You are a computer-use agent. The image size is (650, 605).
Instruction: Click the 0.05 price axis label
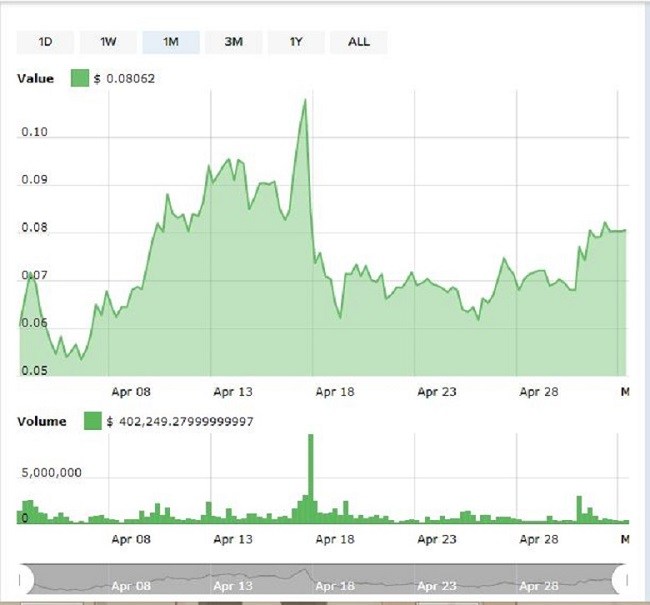tap(34, 370)
